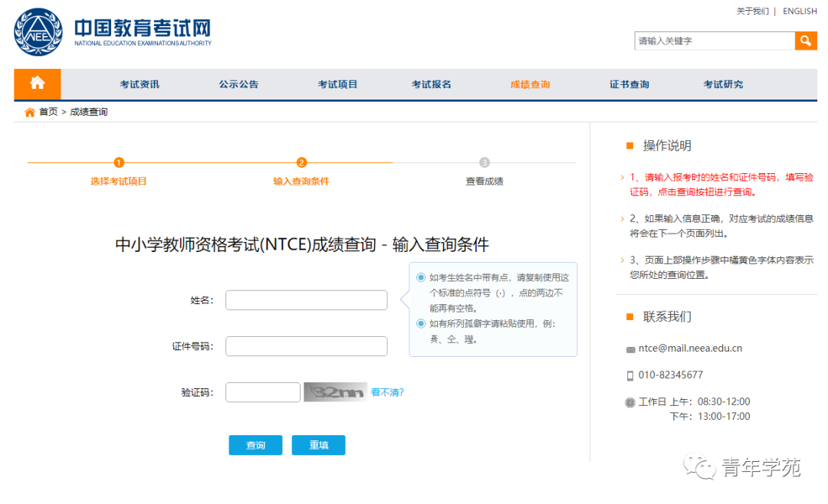Click the captcha image to refresh it

point(336,391)
